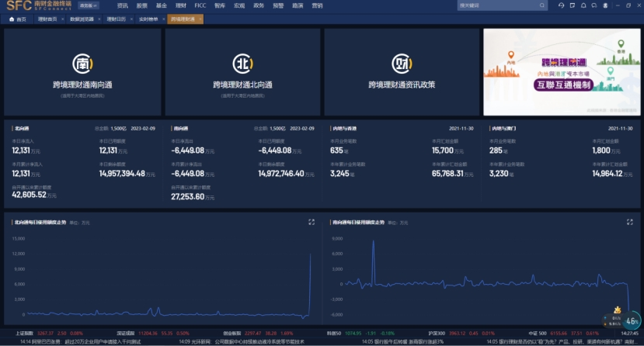This screenshot has width=644, height=346.
Task: Open customer service headset icon
Action: [561, 5]
